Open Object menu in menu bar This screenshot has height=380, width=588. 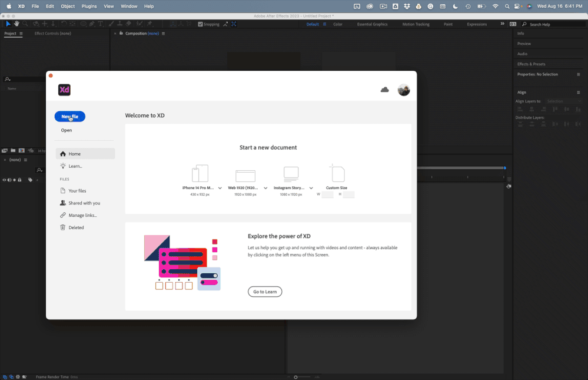point(68,6)
